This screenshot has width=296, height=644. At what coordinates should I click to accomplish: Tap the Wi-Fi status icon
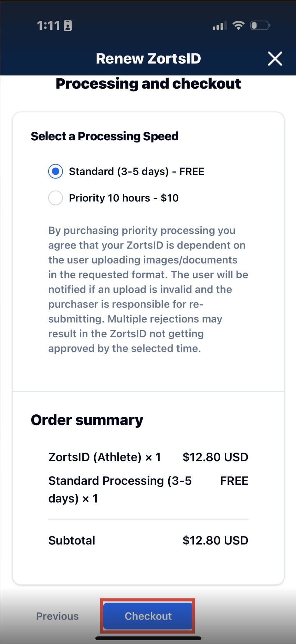238,25
